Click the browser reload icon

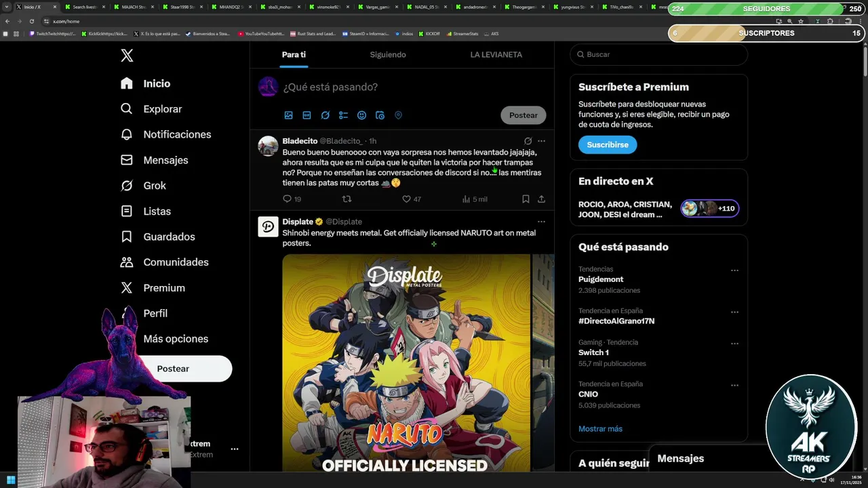click(x=31, y=21)
